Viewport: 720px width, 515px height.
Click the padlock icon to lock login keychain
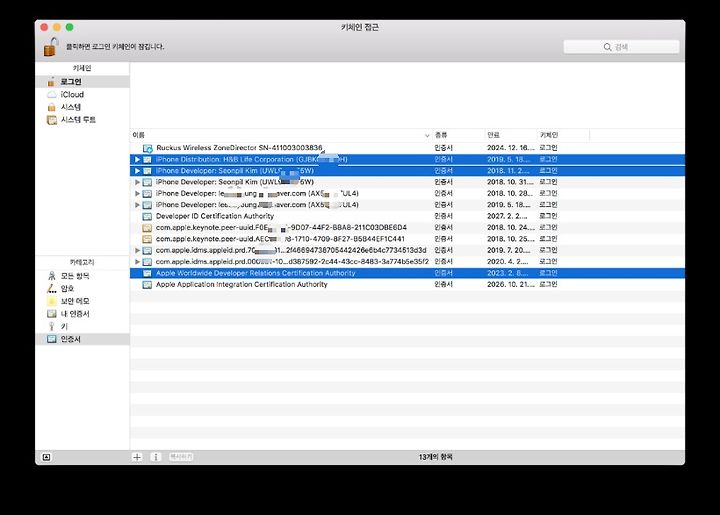tap(51, 47)
